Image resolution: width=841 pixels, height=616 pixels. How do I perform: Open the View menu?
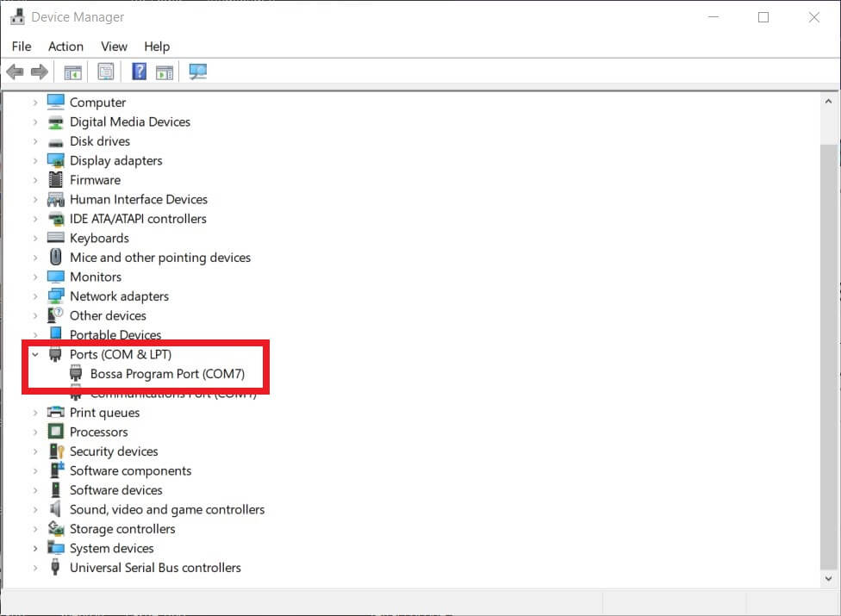click(x=115, y=47)
